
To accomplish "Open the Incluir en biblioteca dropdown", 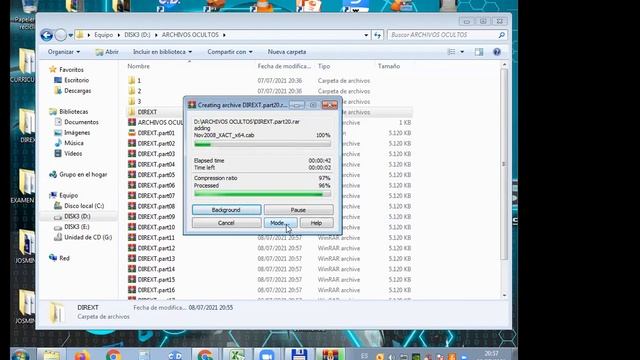I will coord(162,52).
